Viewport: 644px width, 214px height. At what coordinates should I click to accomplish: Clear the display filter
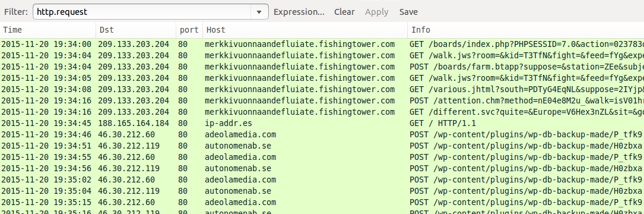pyautogui.click(x=344, y=12)
